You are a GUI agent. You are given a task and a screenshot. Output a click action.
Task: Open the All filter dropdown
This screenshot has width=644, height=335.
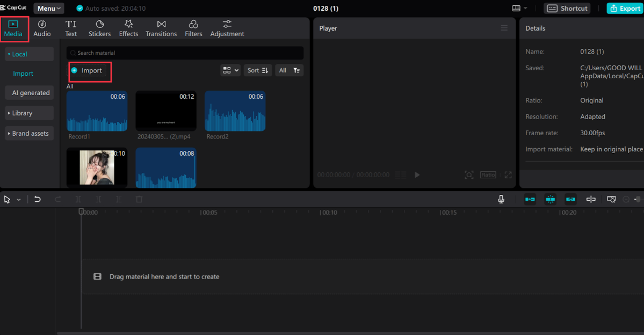[x=290, y=70]
